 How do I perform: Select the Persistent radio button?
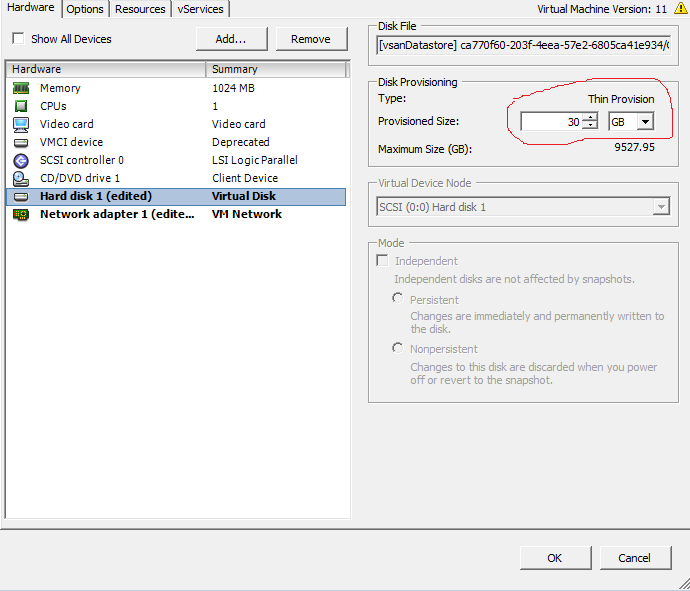click(398, 299)
